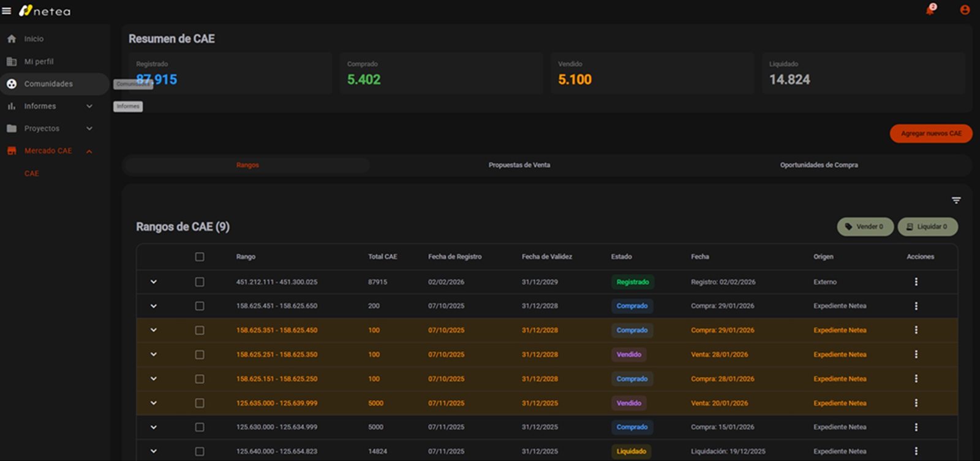Click the netea logo

45,11
